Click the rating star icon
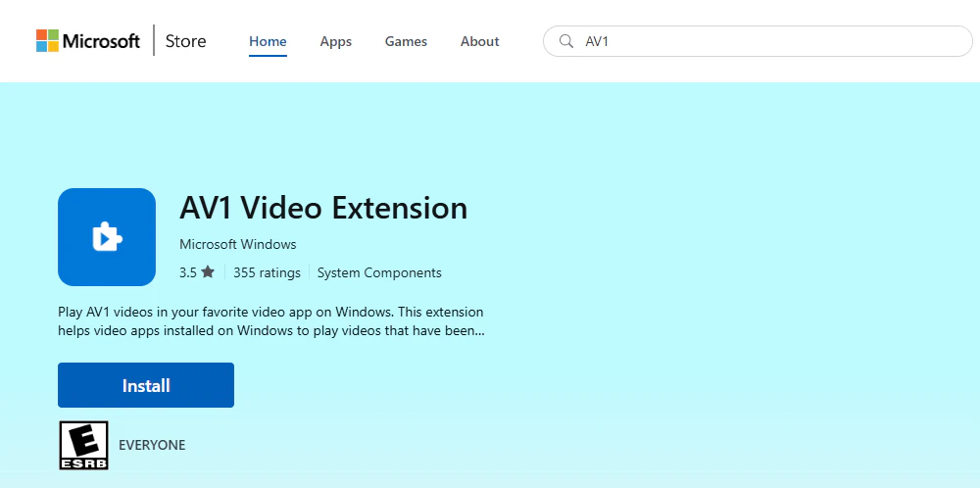Viewport: 980px width, 488px height. (208, 272)
